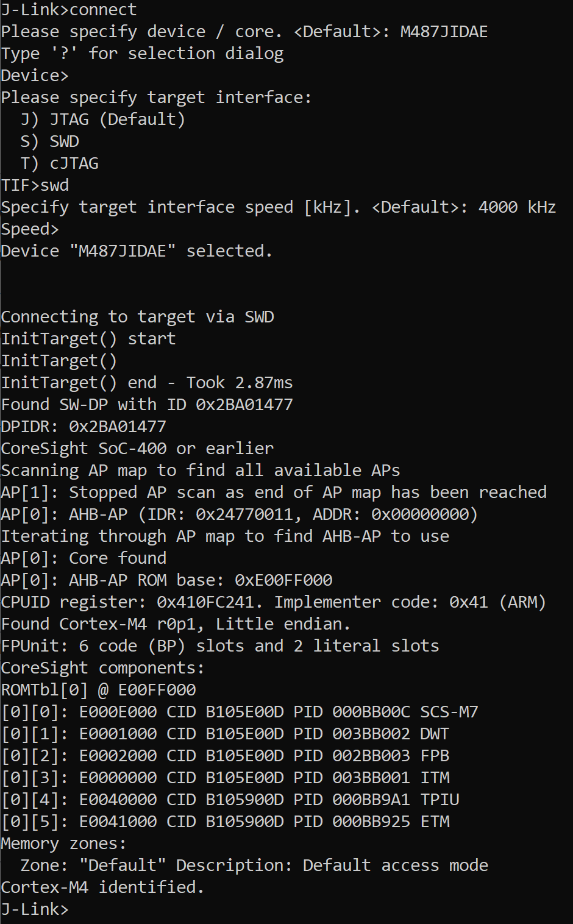This screenshot has height=924, width=573.
Task: Click the final J-Link> command prompt
Action: click(x=35, y=909)
